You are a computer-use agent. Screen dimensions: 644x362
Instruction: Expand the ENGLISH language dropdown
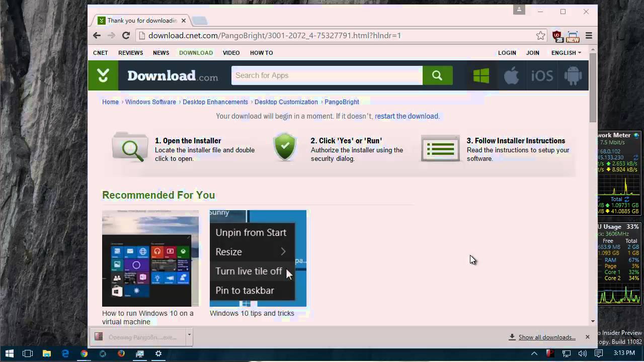tap(566, 53)
